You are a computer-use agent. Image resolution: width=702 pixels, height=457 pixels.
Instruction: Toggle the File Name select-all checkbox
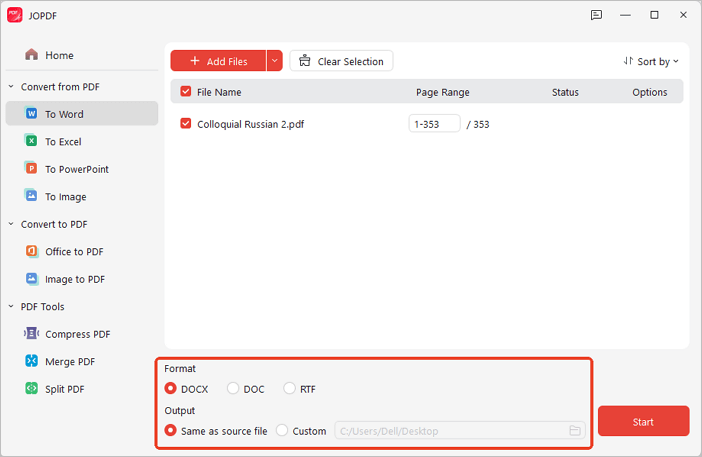[x=185, y=92]
